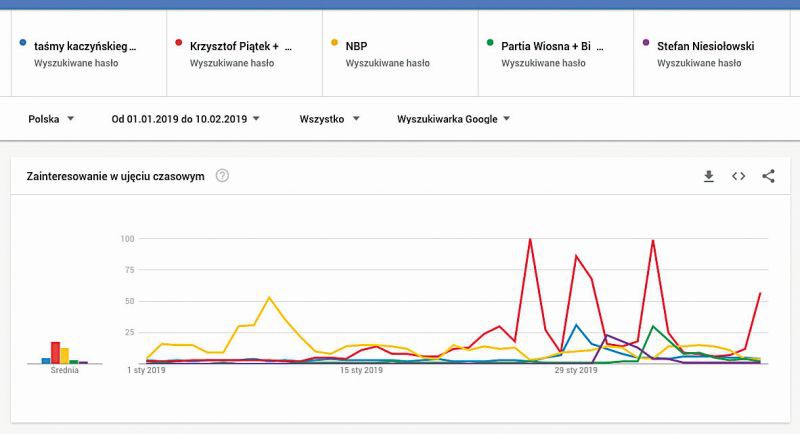Open the Polska country dropdown

(51, 119)
